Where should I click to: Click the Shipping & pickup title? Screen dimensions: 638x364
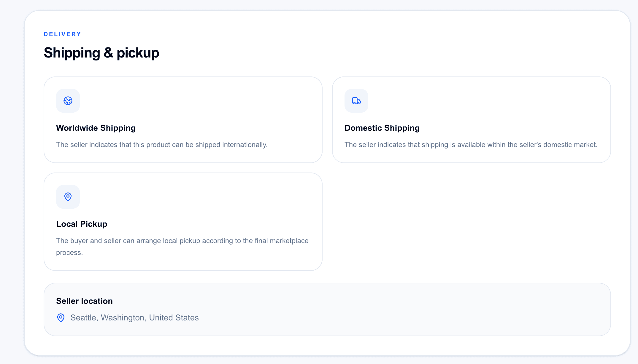[101, 53]
